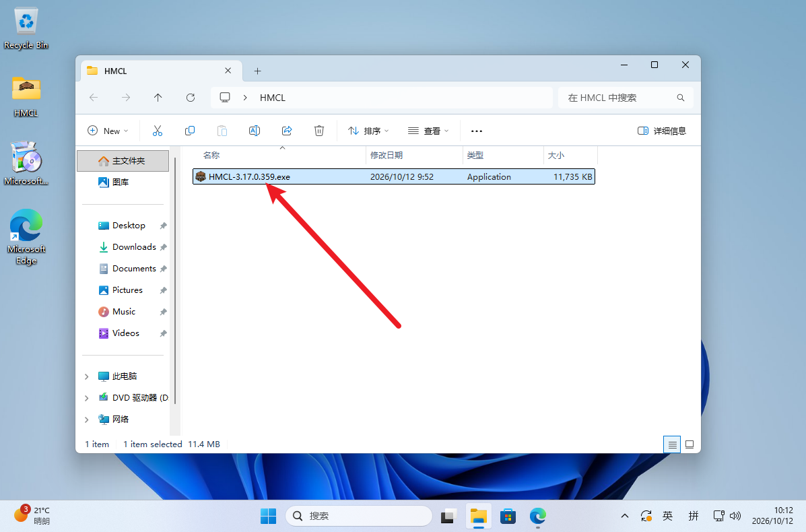Open the New dropdown menu
The image size is (806, 532).
[108, 131]
